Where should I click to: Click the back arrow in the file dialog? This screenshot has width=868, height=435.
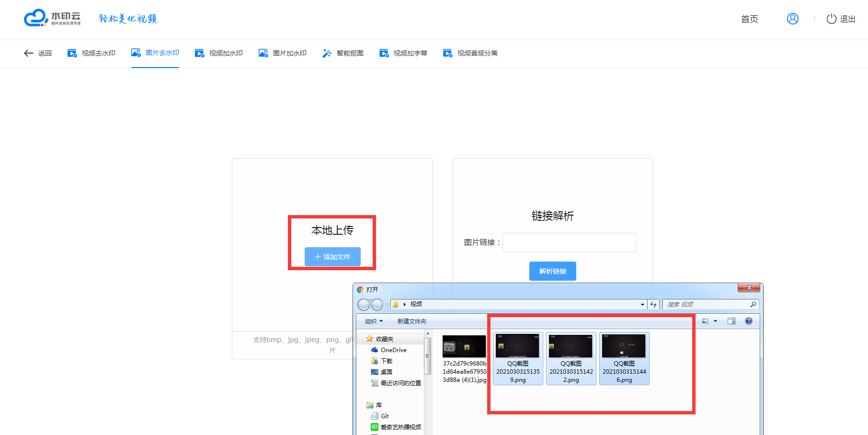(364, 305)
